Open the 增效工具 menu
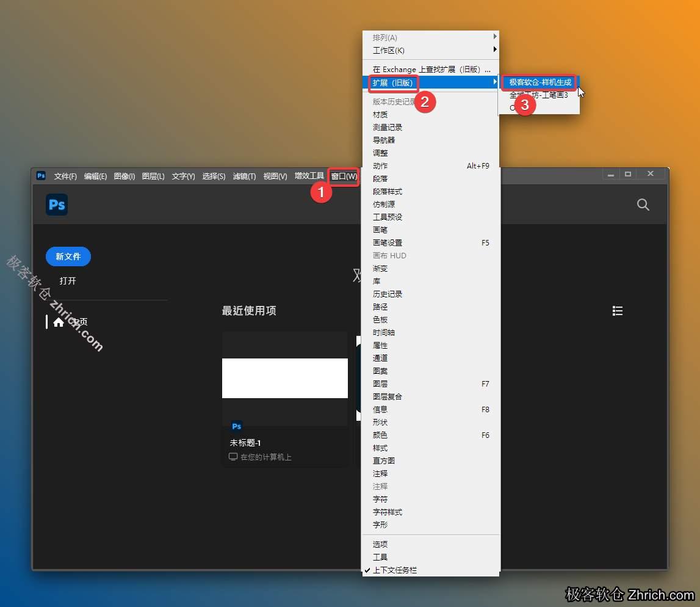 tap(309, 176)
